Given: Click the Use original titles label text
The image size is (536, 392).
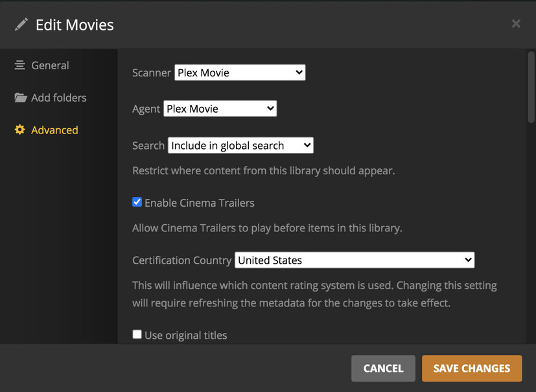Looking at the screenshot, I should click(186, 336).
